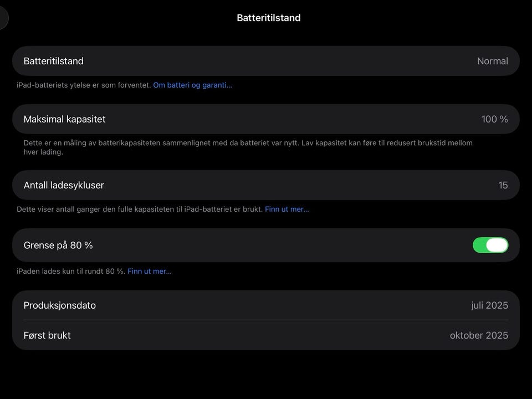Tap the partially visible back button at top-left

[3, 18]
